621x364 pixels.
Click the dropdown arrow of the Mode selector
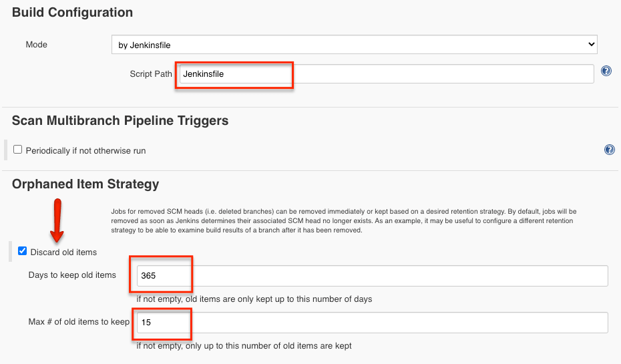591,45
